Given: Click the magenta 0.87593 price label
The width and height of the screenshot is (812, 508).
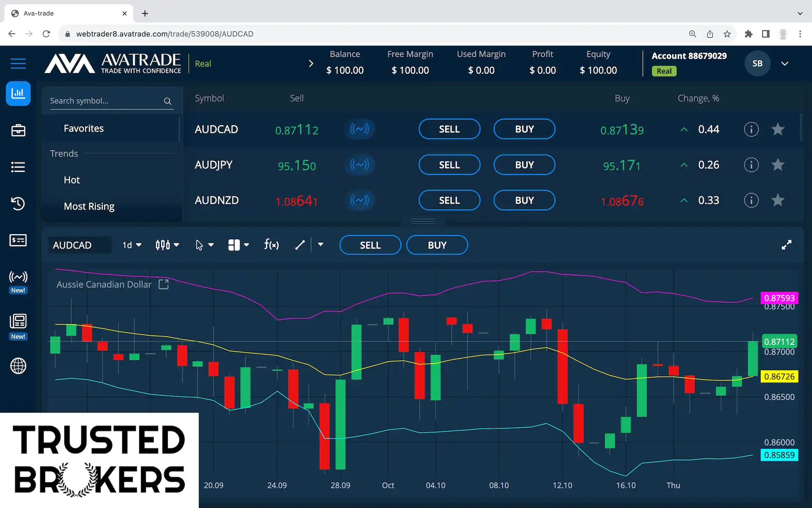Looking at the screenshot, I should click(x=779, y=298).
